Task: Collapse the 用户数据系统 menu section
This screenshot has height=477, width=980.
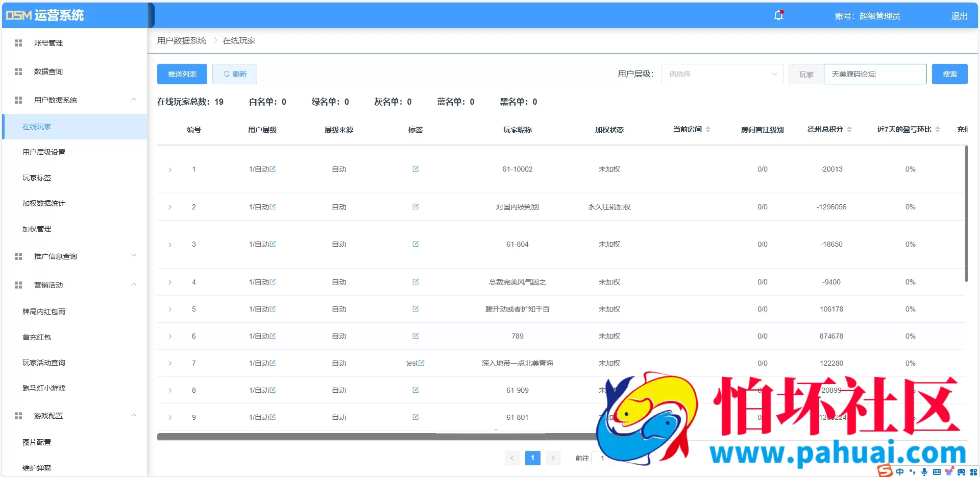Action: 134,100
